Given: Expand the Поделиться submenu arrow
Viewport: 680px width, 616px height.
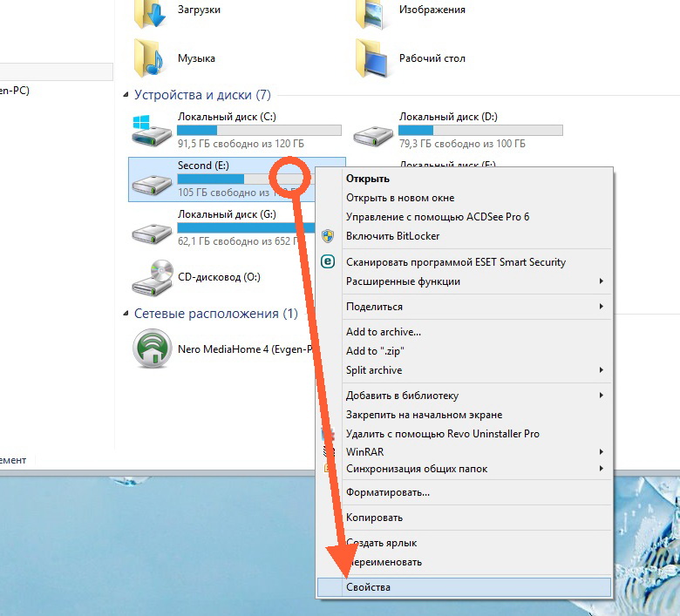Looking at the screenshot, I should click(601, 307).
